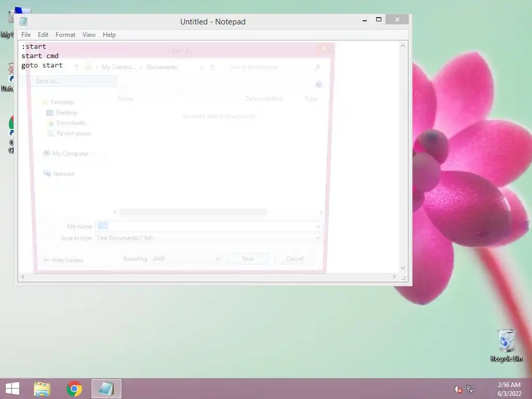Image resolution: width=532 pixels, height=399 pixels.
Task: Click the Notepad icon in the title bar
Action: (23, 21)
